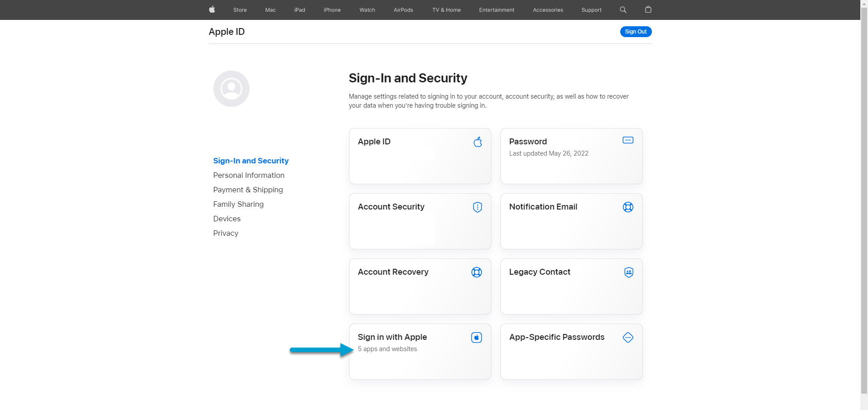868x410 pixels.
Task: Open the Privacy sidebar link
Action: pos(225,233)
